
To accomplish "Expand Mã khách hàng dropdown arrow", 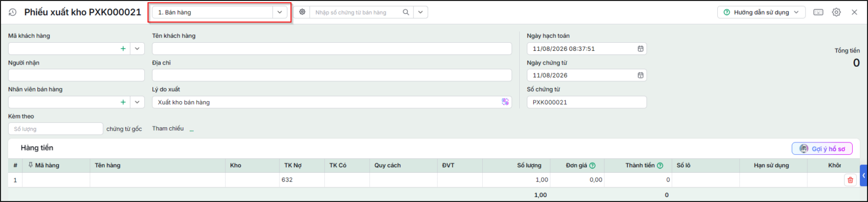I will click(x=137, y=48).
